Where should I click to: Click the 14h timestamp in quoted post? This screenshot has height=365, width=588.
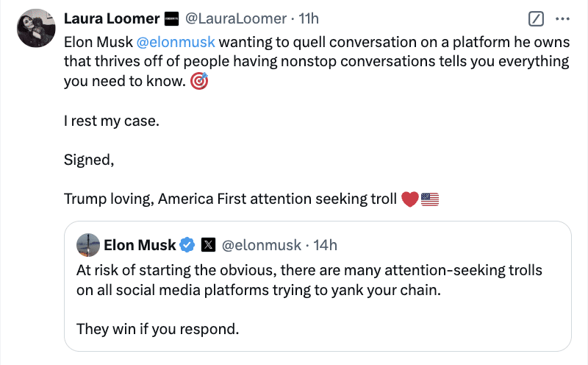(x=325, y=245)
